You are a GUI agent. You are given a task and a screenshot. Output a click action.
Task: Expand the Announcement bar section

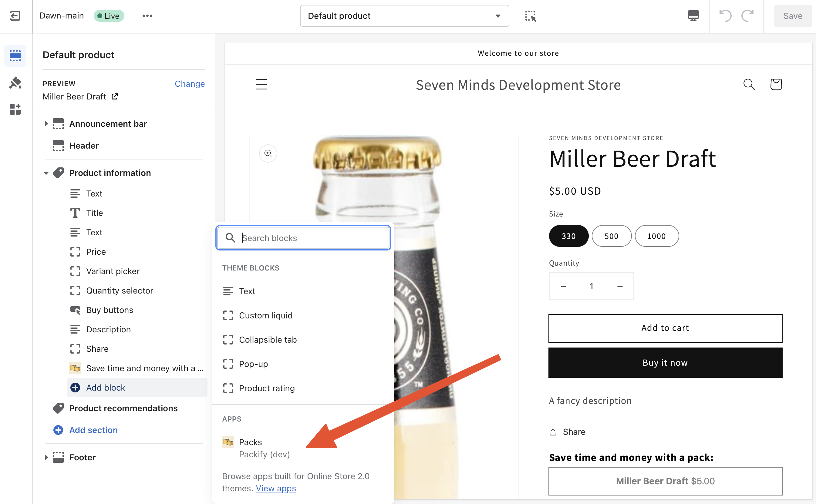pyautogui.click(x=46, y=124)
